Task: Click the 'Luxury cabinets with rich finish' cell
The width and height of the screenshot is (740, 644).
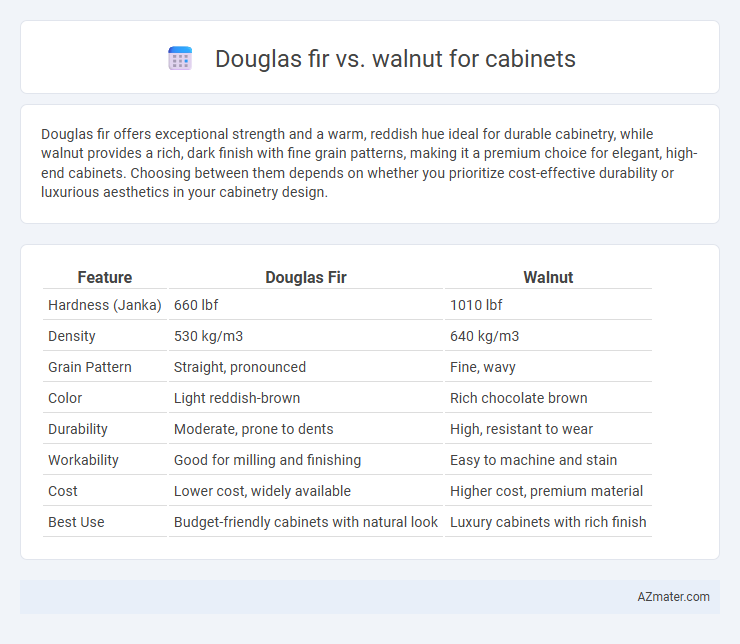Action: coord(548,522)
